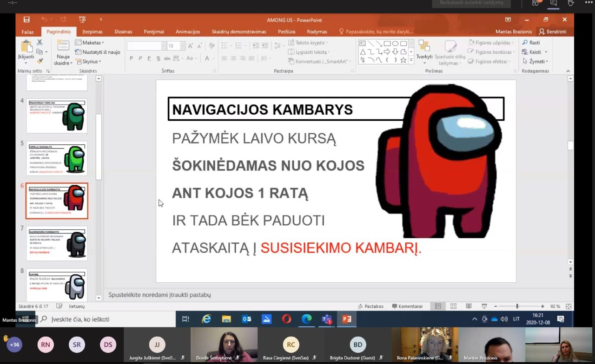Switch to Įterpimas tab
Screen dimensions: 595x364
pos(93,32)
